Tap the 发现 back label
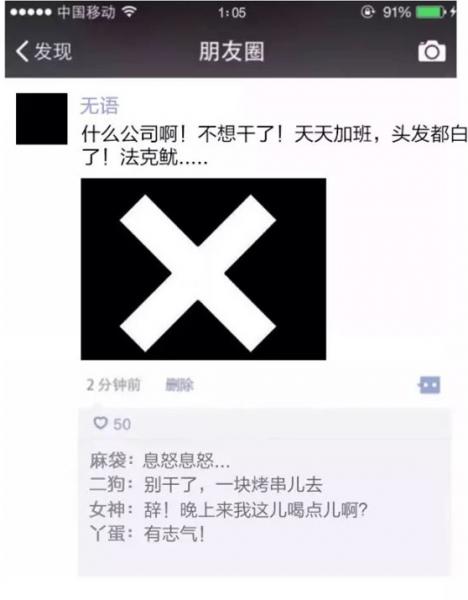 point(53,51)
